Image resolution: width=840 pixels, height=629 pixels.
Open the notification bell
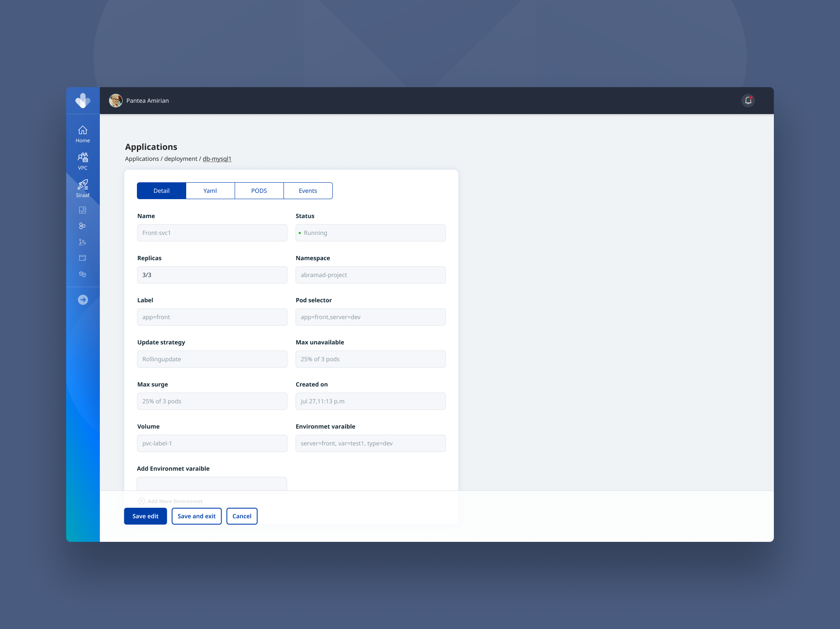(x=748, y=101)
